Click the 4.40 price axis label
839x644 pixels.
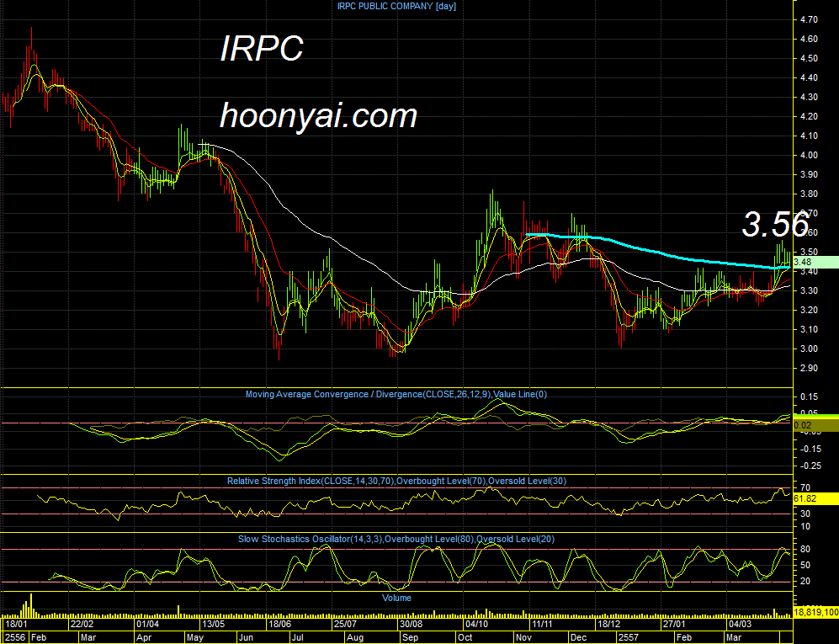tap(809, 77)
